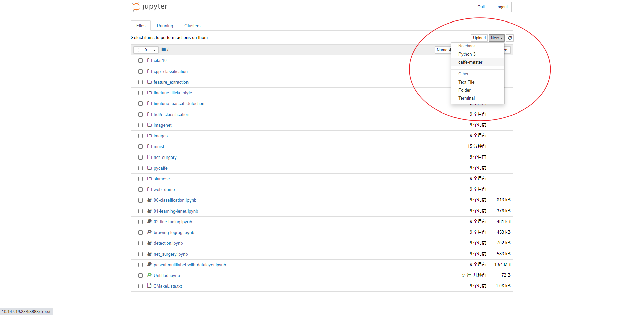644x315 pixels.
Task: Create a new caffe-master notebook
Action: [x=478, y=62]
